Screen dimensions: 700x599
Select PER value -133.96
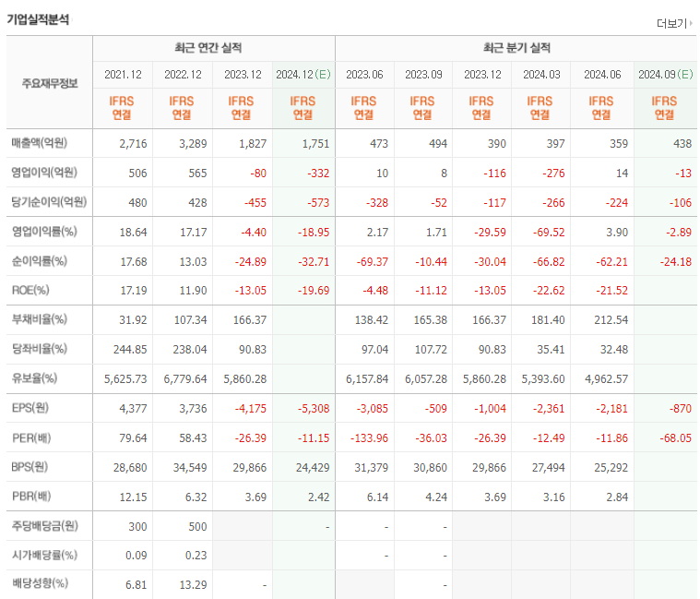(369, 438)
